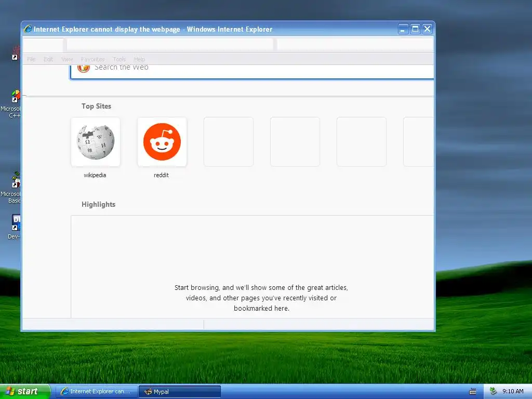Click the Safely Remove Hardware tray icon
This screenshot has width=532, height=399.
(493, 392)
